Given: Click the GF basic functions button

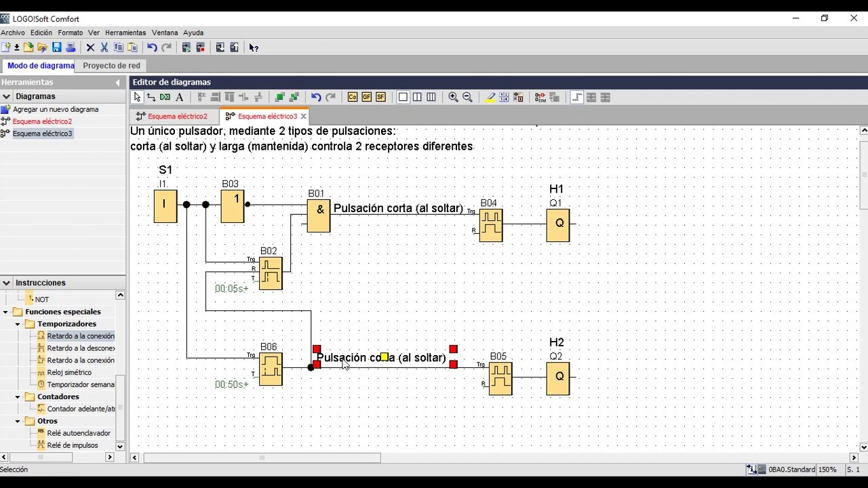Looking at the screenshot, I should [x=367, y=98].
